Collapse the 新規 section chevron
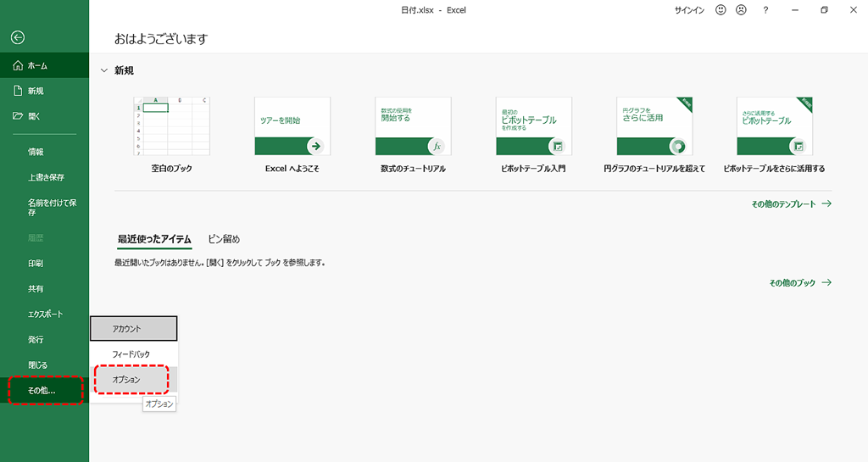 point(104,71)
